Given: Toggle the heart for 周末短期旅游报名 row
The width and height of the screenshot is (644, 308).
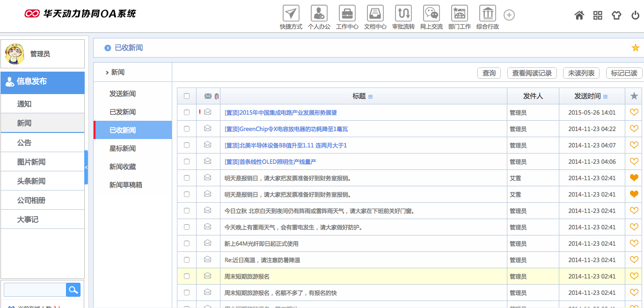Looking at the screenshot, I should tap(634, 276).
